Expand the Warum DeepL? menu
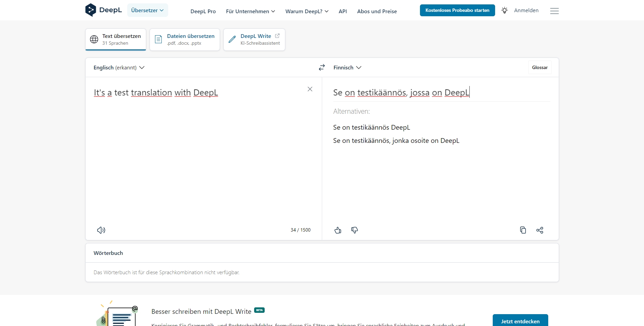Viewport: 644px width, 326px height. tap(307, 11)
